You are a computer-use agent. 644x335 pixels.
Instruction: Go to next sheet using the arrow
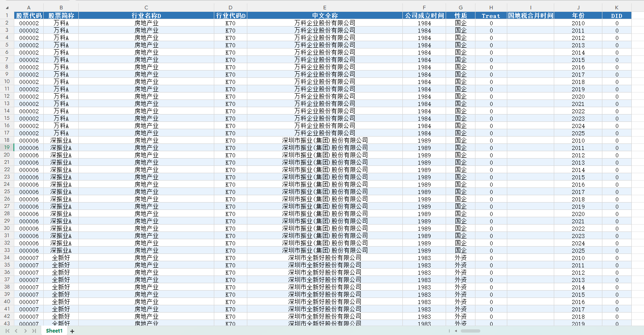pos(25,331)
